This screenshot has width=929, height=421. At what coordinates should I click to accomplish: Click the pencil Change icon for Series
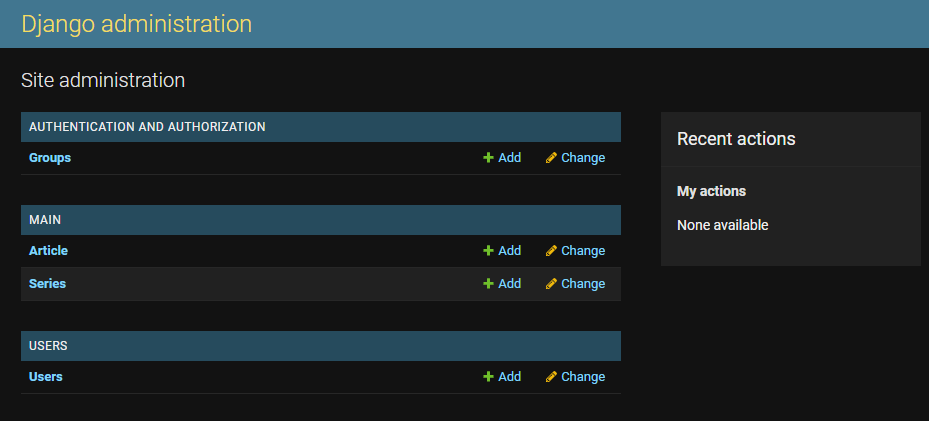click(551, 284)
